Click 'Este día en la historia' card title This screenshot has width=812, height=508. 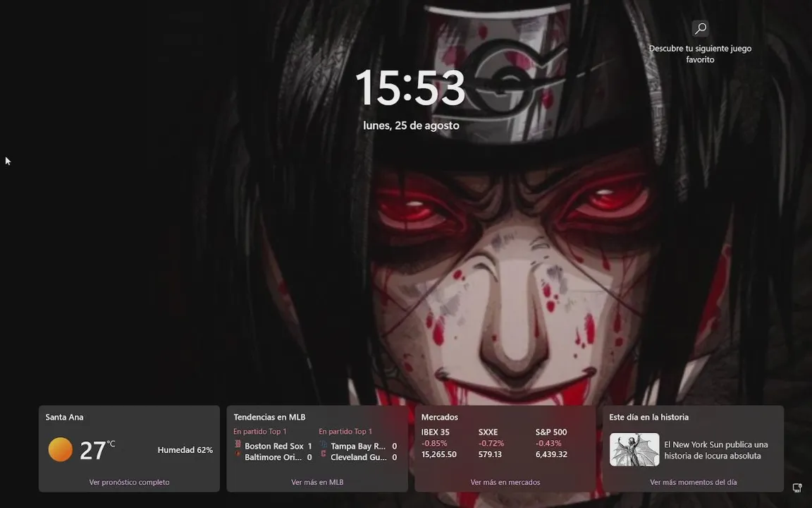point(648,417)
